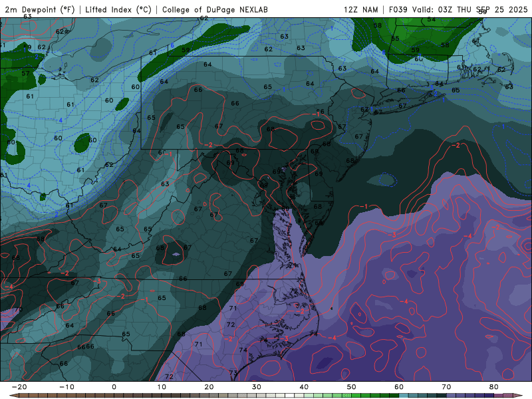Click the '80' tick label on the color scale
Image resolution: width=532 pixels, height=399 pixels.
click(x=494, y=387)
